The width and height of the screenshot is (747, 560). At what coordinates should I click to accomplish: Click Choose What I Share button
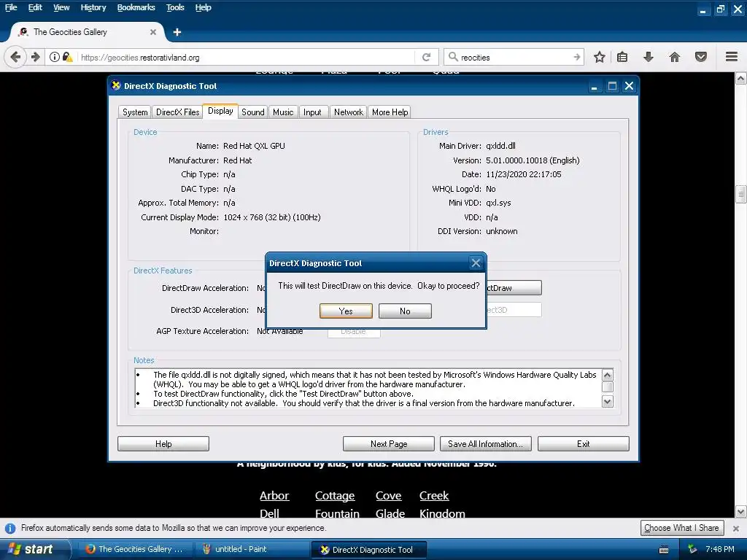(x=682, y=528)
